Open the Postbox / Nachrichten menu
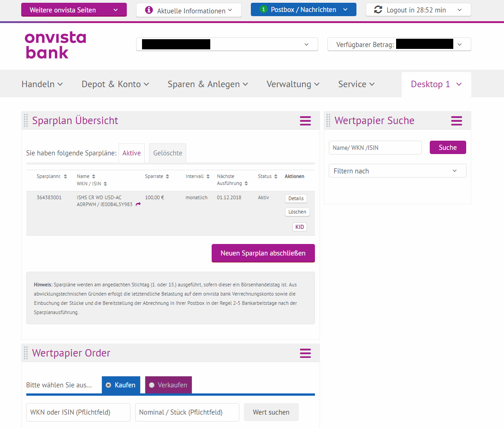The height and width of the screenshot is (428, 504). click(x=303, y=10)
